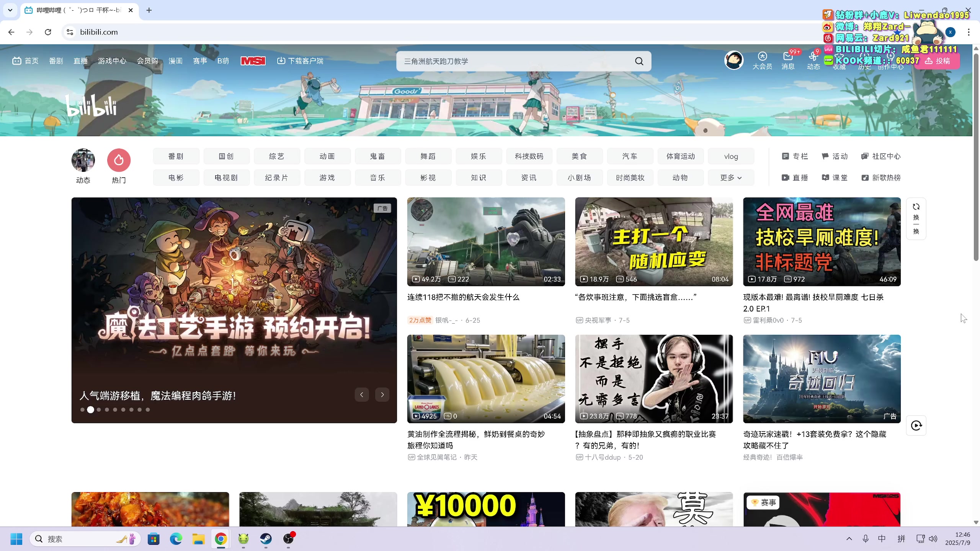Select the 时尚美妆 category button
This screenshot has height=551, width=980.
(x=630, y=178)
